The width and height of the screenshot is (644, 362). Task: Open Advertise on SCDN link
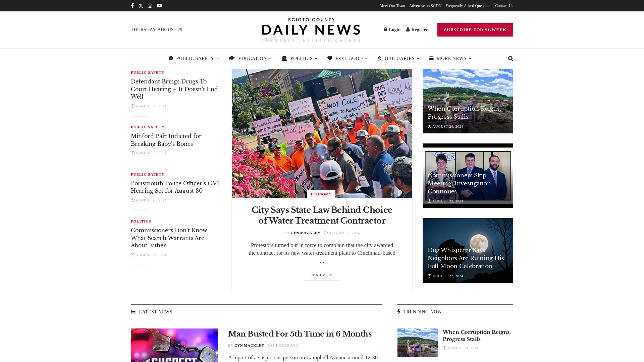425,6
